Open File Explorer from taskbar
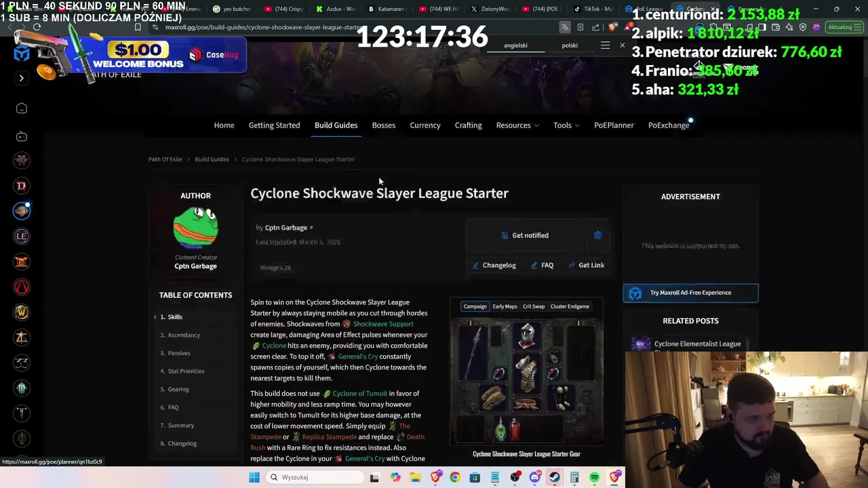Viewport: 868px width, 488px height. (415, 477)
